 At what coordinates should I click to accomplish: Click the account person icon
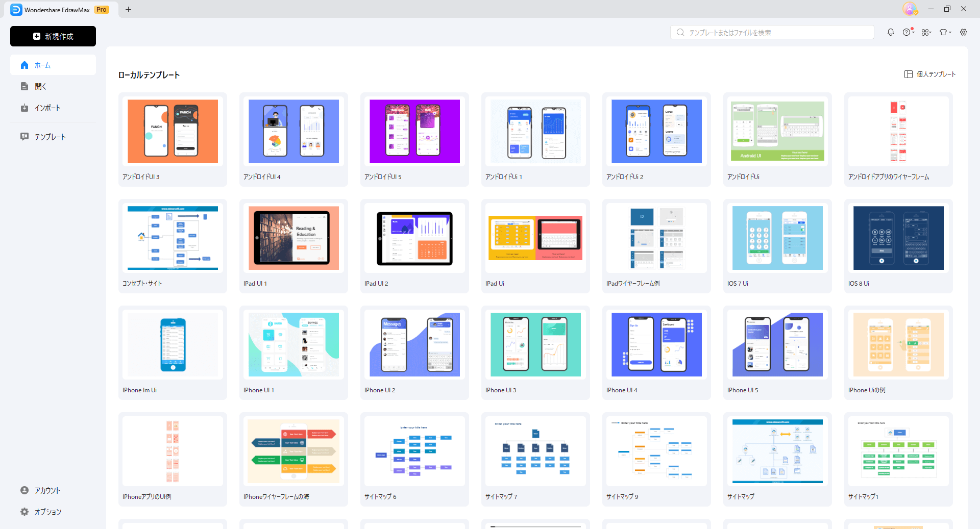pyautogui.click(x=24, y=490)
